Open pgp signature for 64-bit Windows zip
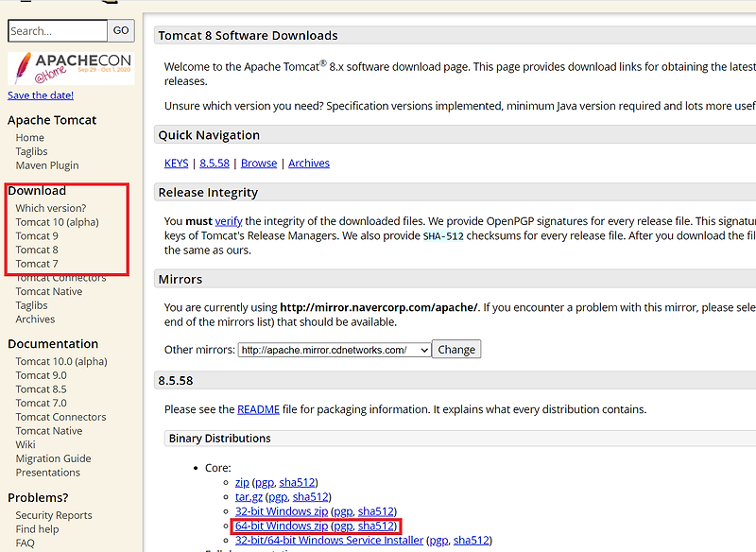This screenshot has width=756, height=552. [x=343, y=526]
